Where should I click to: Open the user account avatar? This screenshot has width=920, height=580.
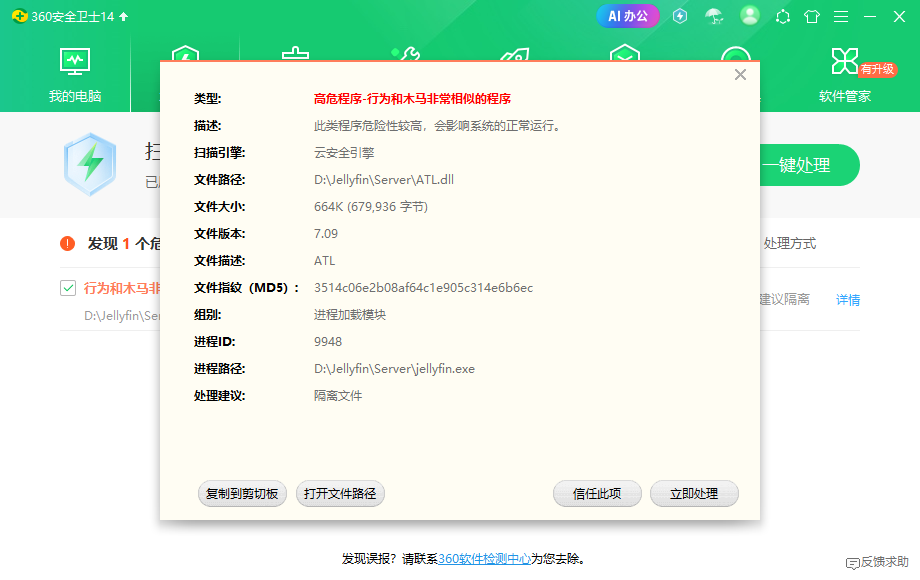click(x=749, y=16)
